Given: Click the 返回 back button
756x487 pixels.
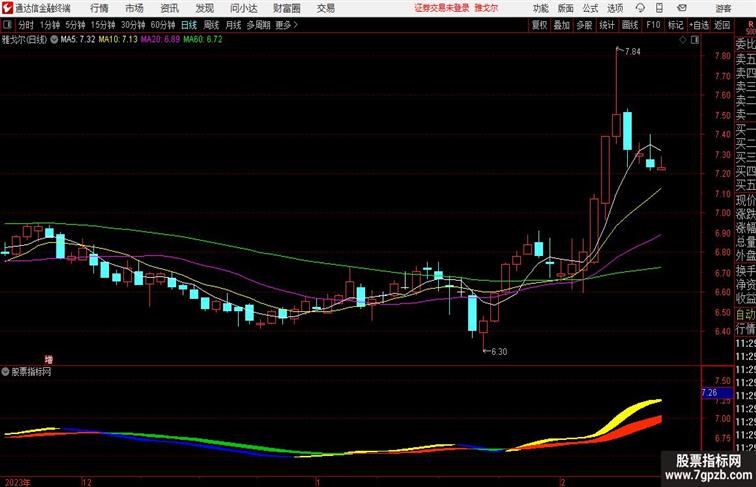Looking at the screenshot, I should pos(722,25).
